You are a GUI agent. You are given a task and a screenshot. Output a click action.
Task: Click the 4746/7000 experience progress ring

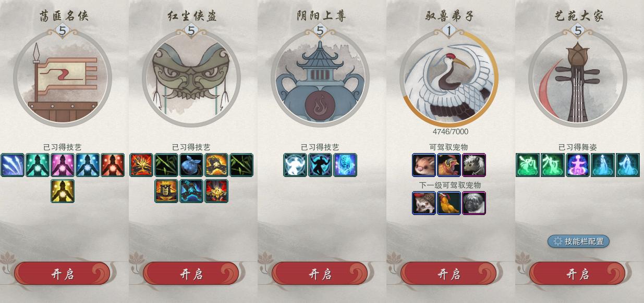click(449, 78)
